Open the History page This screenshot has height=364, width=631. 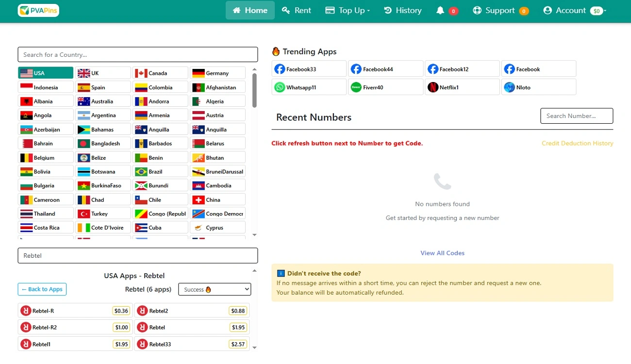pyautogui.click(x=402, y=10)
